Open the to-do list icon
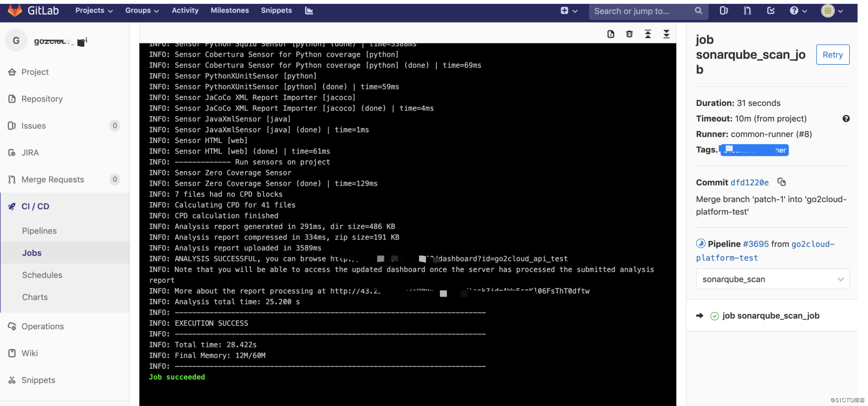This screenshot has height=406, width=868. click(x=771, y=11)
